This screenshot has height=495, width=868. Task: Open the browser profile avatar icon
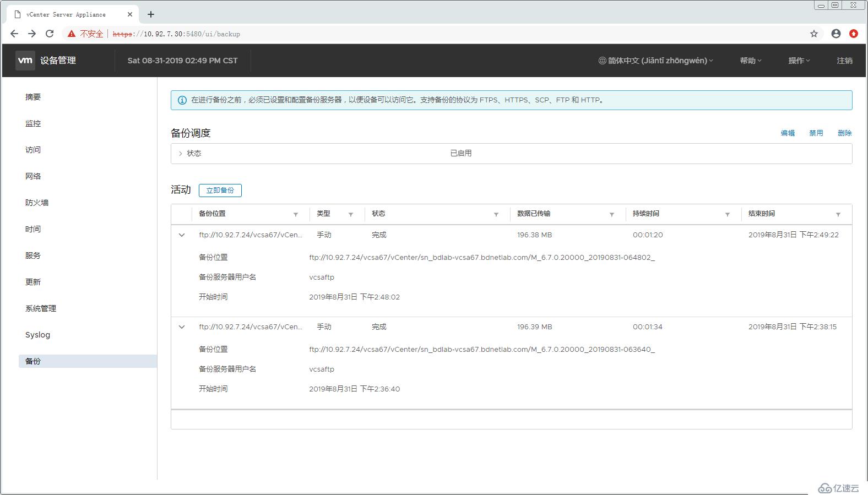pyautogui.click(x=836, y=34)
